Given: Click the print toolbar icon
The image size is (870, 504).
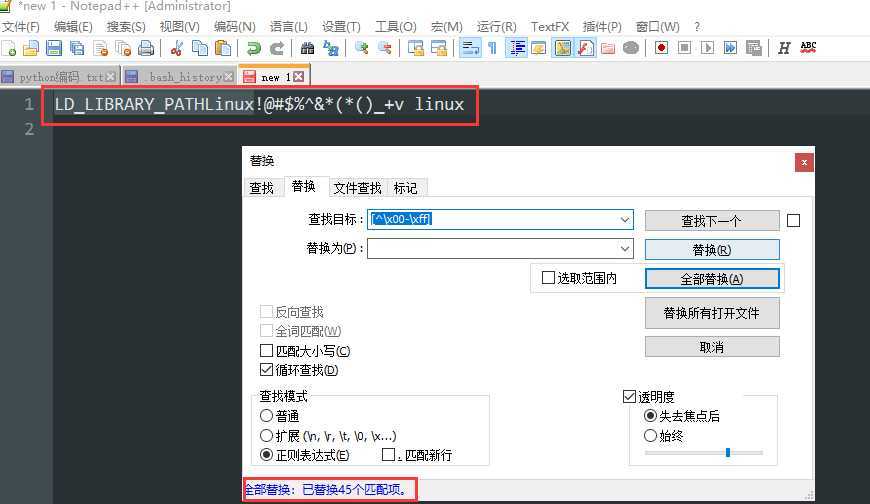Looking at the screenshot, I should pyautogui.click(x=146, y=48).
